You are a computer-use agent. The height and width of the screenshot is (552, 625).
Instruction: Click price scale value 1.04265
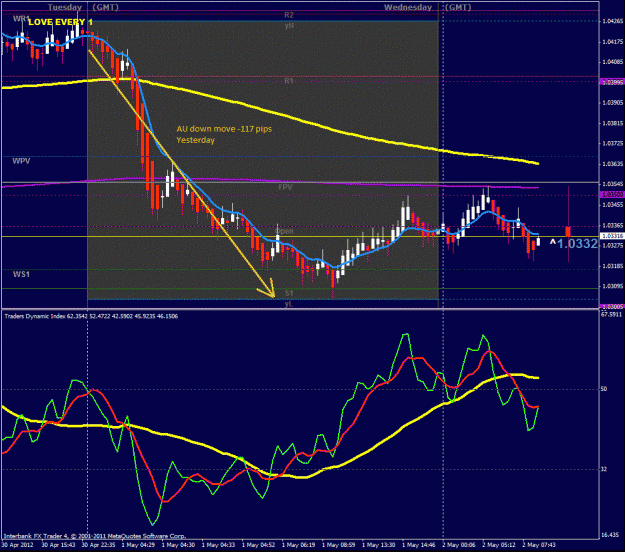click(612, 21)
